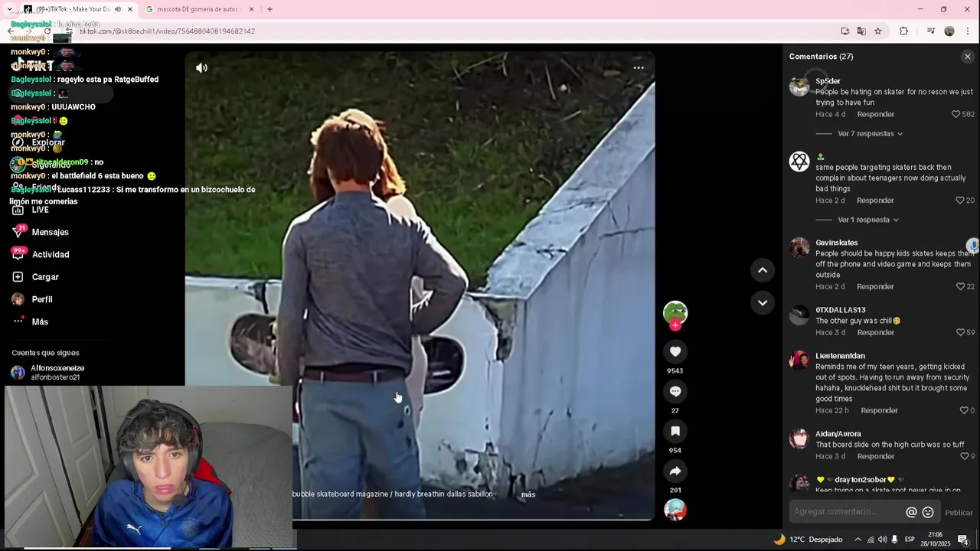Screen dimensions: 980x551
Task: Follow the creator via red plus badge
Action: 675,325
